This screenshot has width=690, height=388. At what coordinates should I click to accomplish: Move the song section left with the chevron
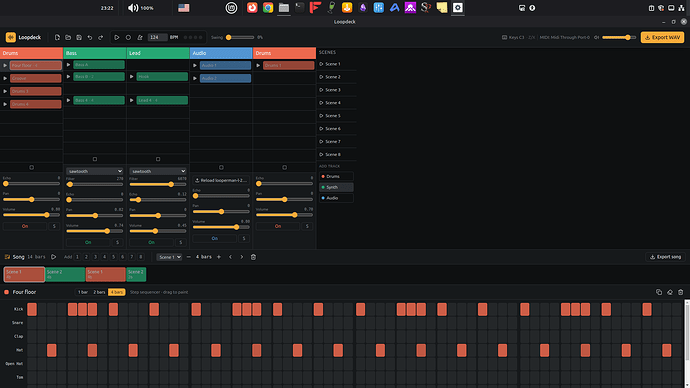pyautogui.click(x=230, y=257)
